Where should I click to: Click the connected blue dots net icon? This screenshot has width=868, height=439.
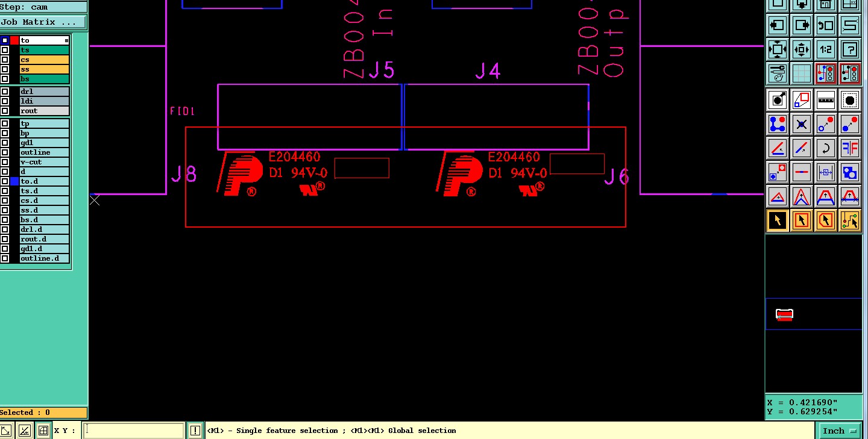tap(778, 124)
